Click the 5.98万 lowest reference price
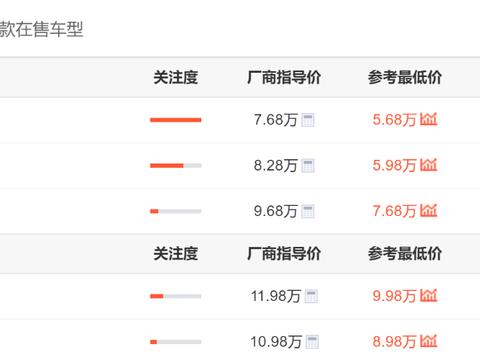Image resolution: width=480 pixels, height=360 pixels. coord(395,166)
